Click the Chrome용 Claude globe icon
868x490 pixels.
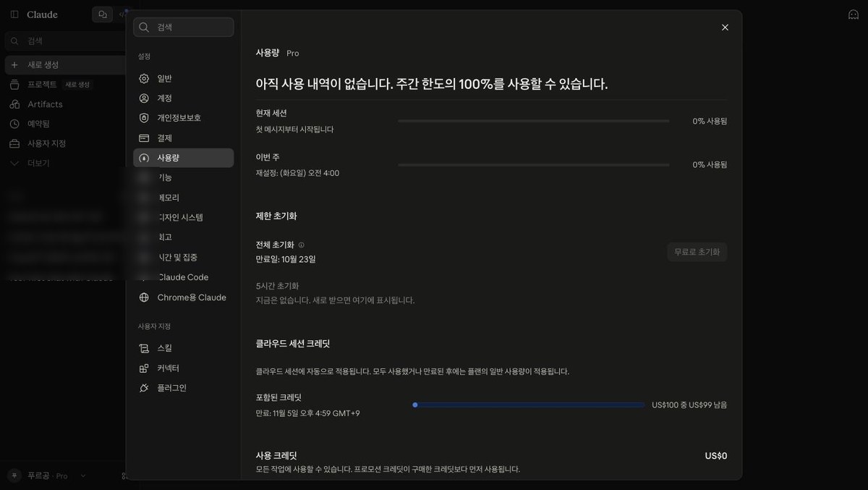(144, 297)
